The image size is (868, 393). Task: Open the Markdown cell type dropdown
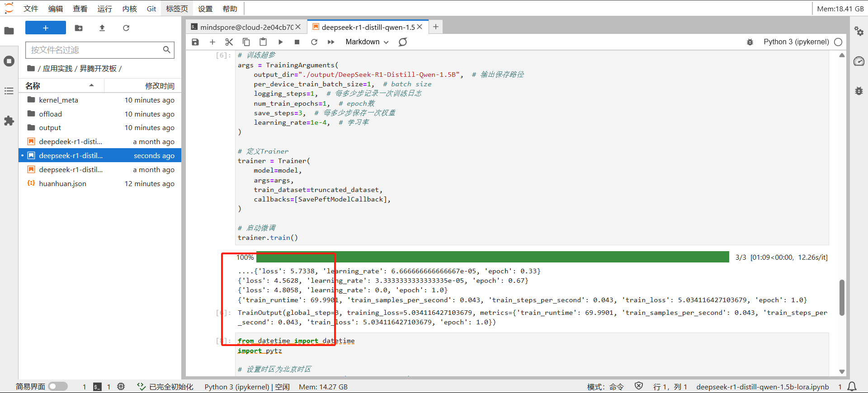click(367, 42)
